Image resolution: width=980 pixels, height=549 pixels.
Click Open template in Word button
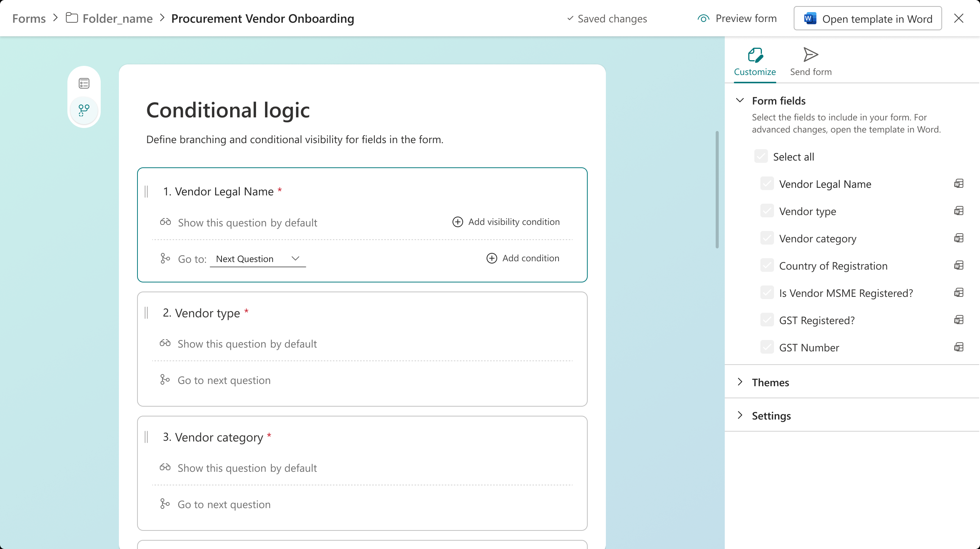point(868,19)
